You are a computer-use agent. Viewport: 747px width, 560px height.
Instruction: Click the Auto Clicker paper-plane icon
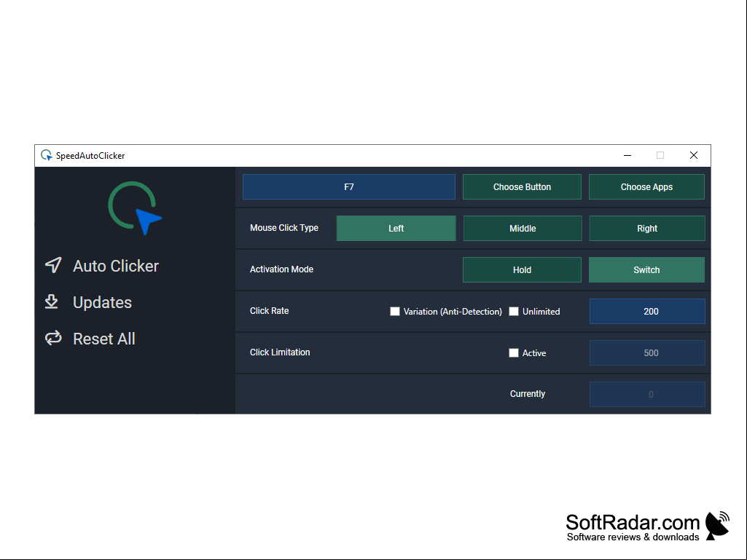[x=53, y=265]
